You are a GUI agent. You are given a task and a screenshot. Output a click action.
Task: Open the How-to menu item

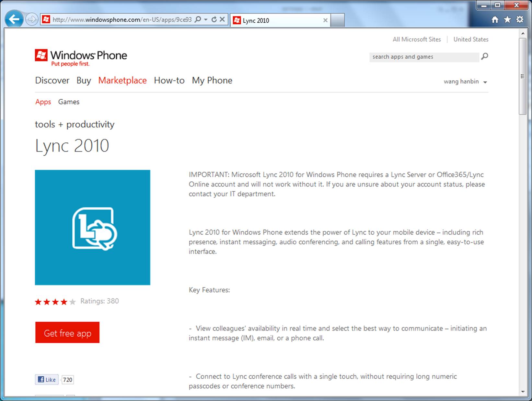[x=169, y=80]
